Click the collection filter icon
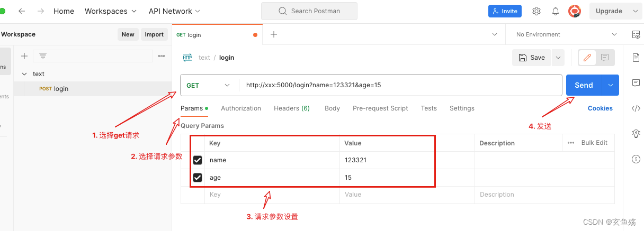Viewport: 644px width, 231px height. (43, 56)
